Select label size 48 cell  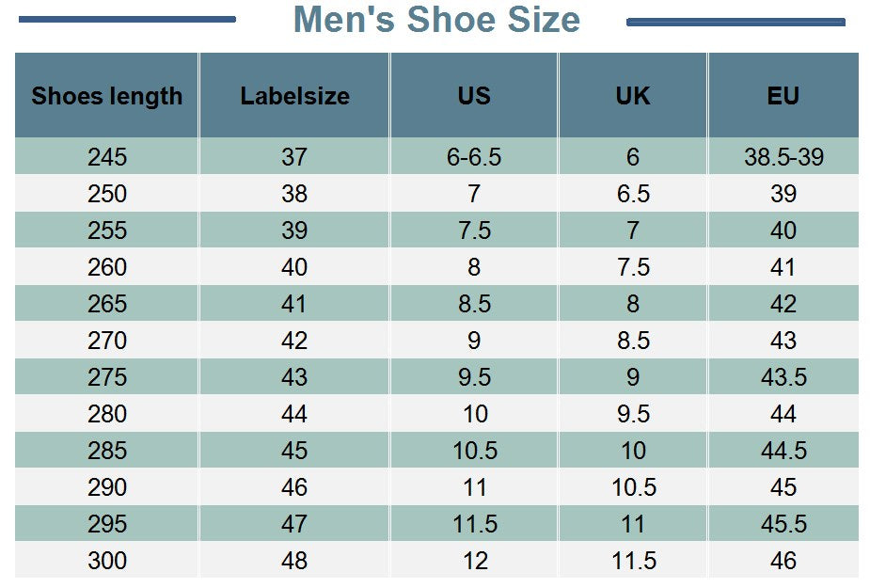click(294, 561)
